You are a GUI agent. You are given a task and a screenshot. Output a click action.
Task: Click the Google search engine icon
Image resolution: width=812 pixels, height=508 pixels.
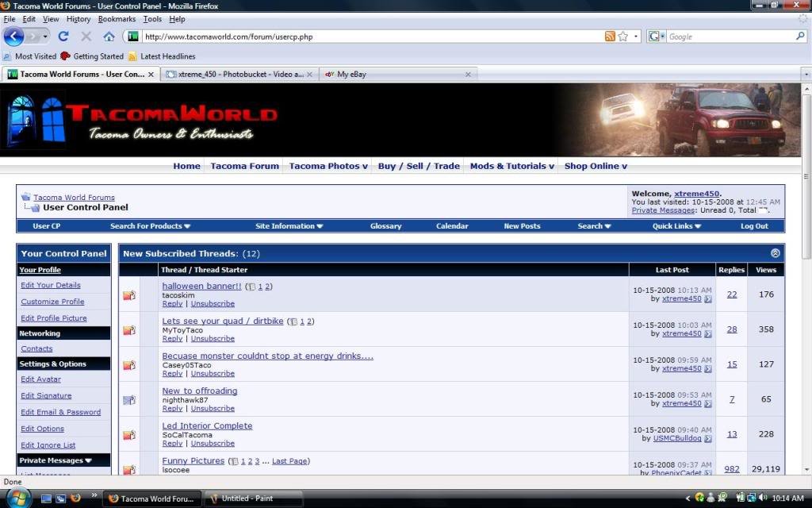[653, 37]
